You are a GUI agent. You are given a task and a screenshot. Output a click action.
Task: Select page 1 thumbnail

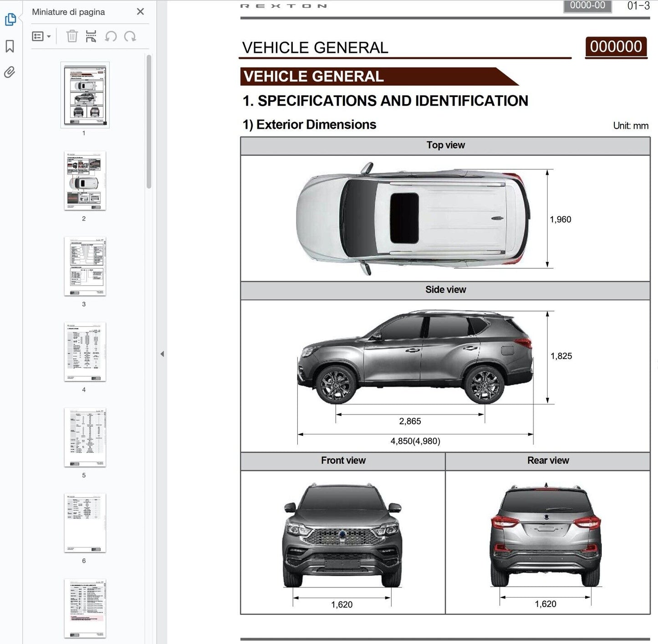tap(85, 95)
